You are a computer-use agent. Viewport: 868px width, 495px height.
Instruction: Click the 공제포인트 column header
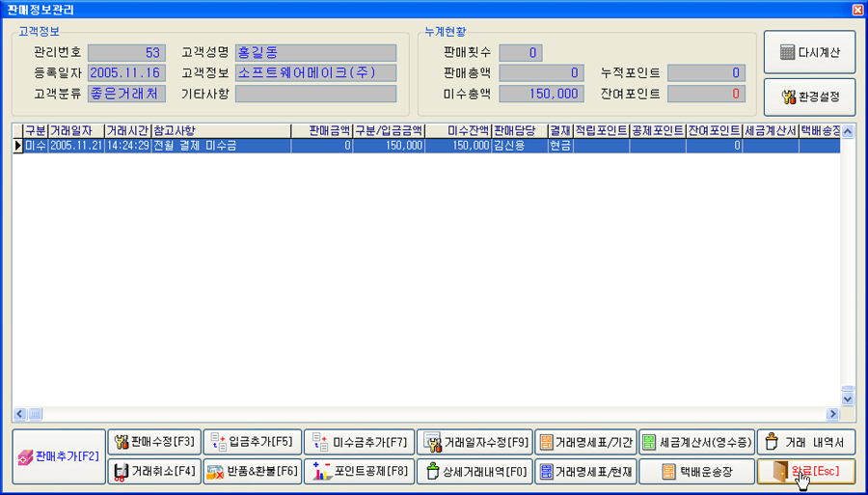(658, 131)
